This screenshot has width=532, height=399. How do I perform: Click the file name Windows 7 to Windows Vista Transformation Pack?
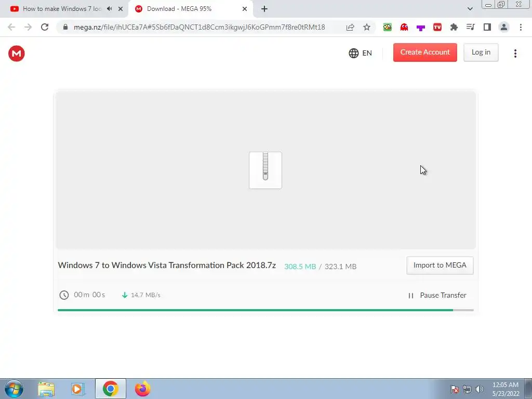pyautogui.click(x=167, y=265)
